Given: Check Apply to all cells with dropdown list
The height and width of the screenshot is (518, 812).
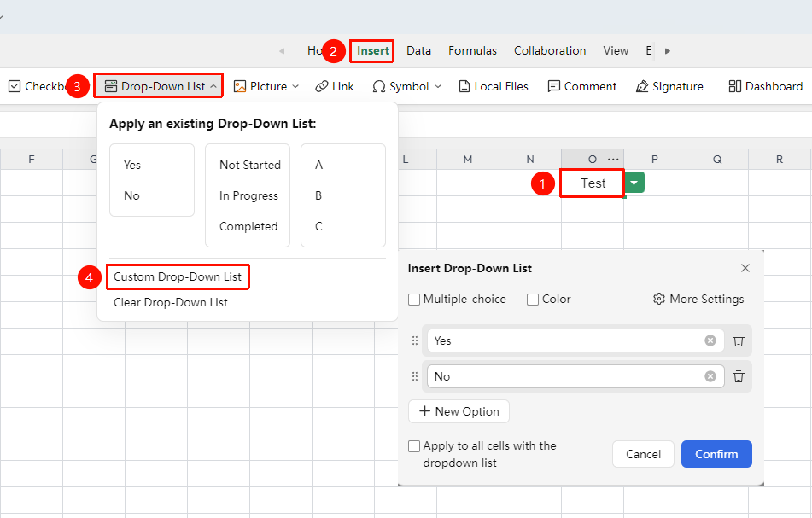Looking at the screenshot, I should coord(414,446).
